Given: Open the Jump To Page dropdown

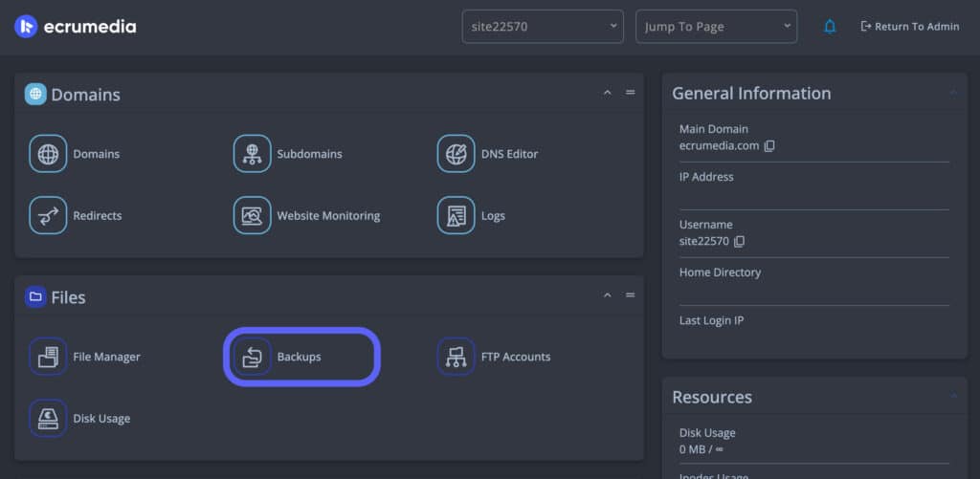Looking at the screenshot, I should pos(716,27).
